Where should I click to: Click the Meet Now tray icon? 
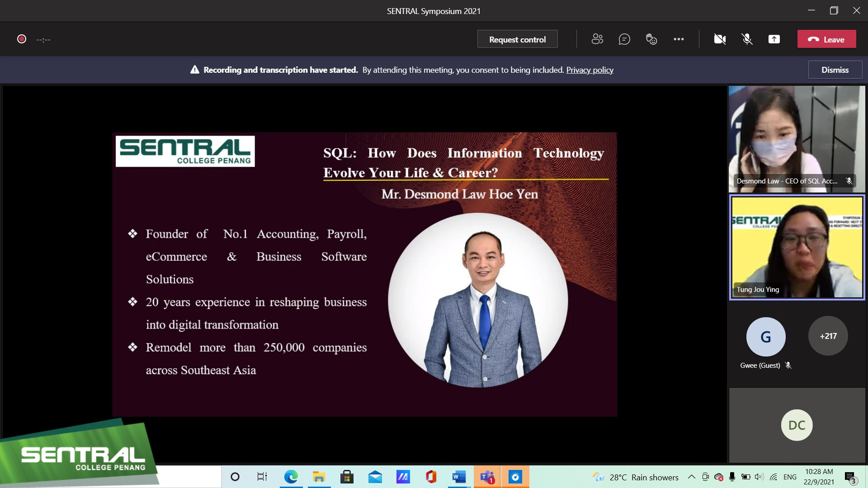705,477
